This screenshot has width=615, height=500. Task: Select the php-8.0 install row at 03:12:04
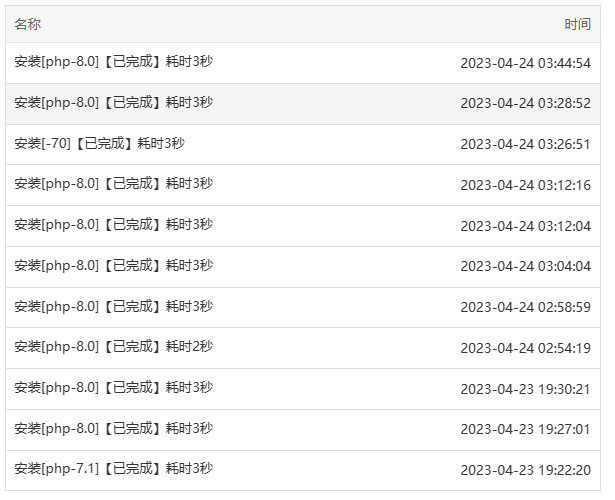point(303,226)
